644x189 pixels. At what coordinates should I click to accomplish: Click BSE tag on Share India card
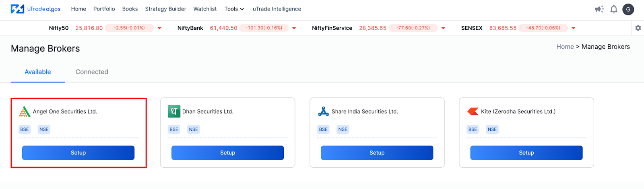323,129
